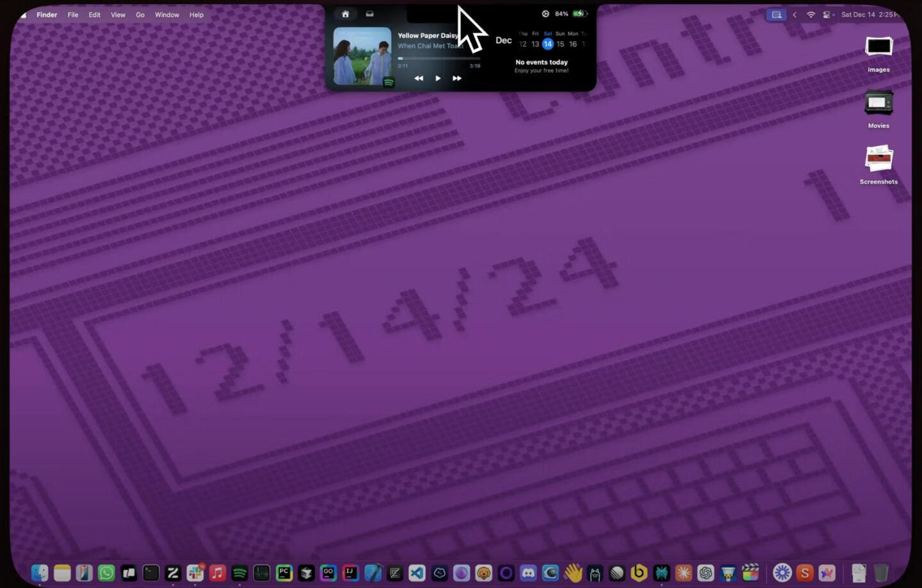This screenshot has width=922, height=588.
Task: Open Discord from the dock
Action: 528,573
